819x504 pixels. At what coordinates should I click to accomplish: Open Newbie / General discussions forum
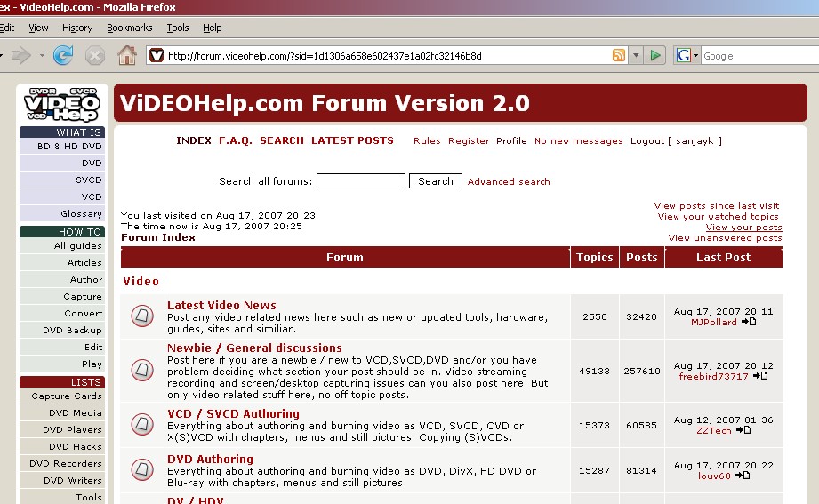[x=254, y=348]
